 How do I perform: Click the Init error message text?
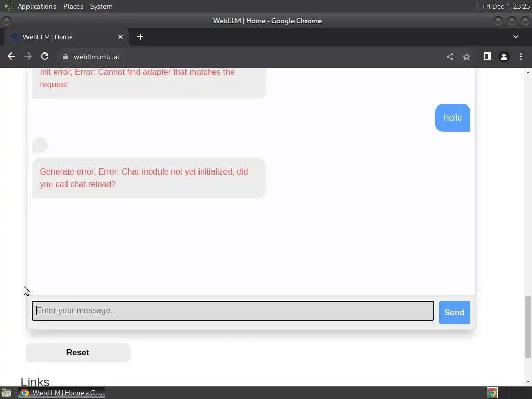(x=137, y=78)
